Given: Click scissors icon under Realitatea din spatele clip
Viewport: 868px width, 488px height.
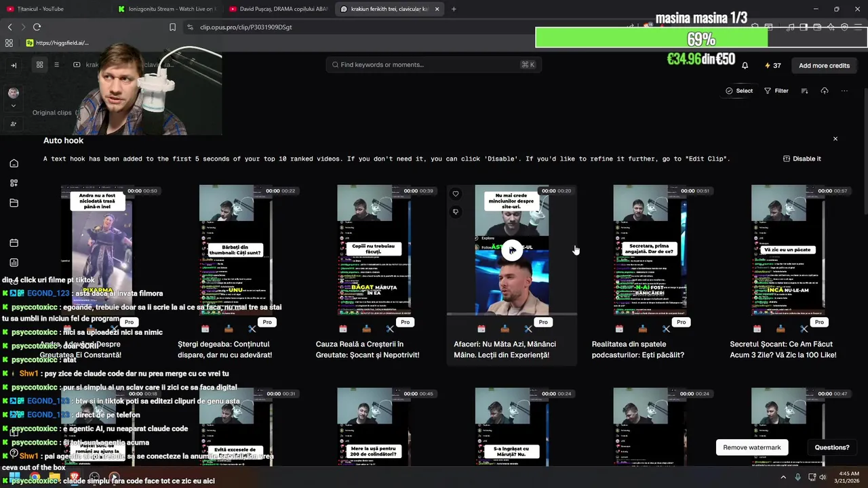Looking at the screenshot, I should (666, 329).
